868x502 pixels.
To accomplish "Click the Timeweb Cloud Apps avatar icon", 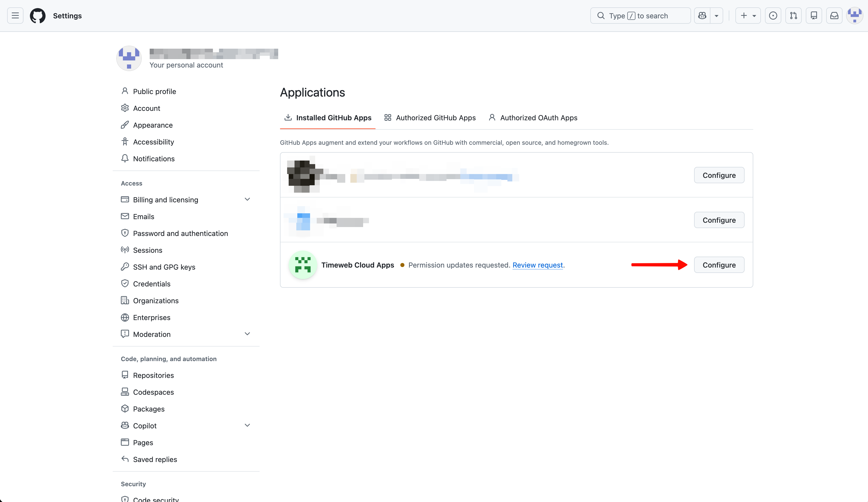I will tap(303, 265).
